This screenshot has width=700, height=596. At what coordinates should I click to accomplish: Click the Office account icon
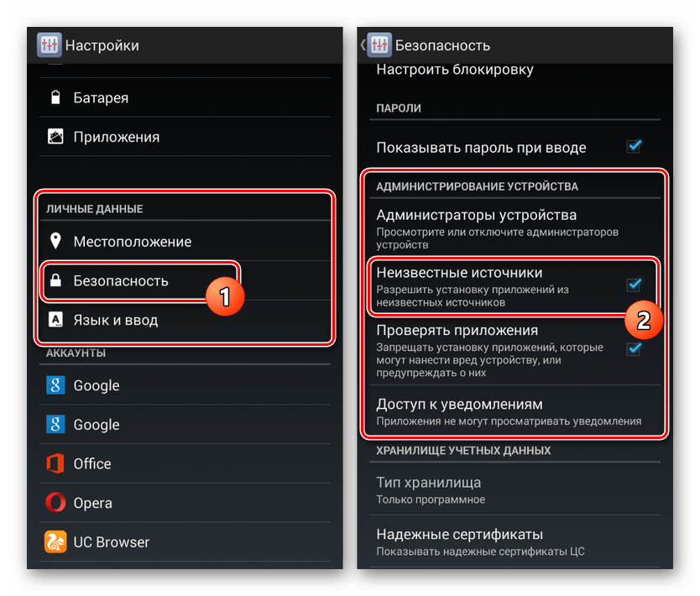coord(55,463)
